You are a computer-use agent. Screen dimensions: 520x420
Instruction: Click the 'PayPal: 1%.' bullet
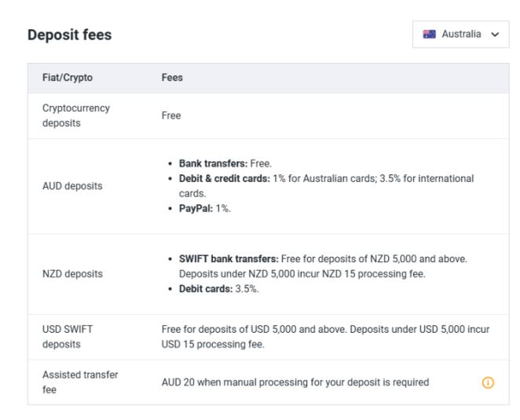click(204, 209)
